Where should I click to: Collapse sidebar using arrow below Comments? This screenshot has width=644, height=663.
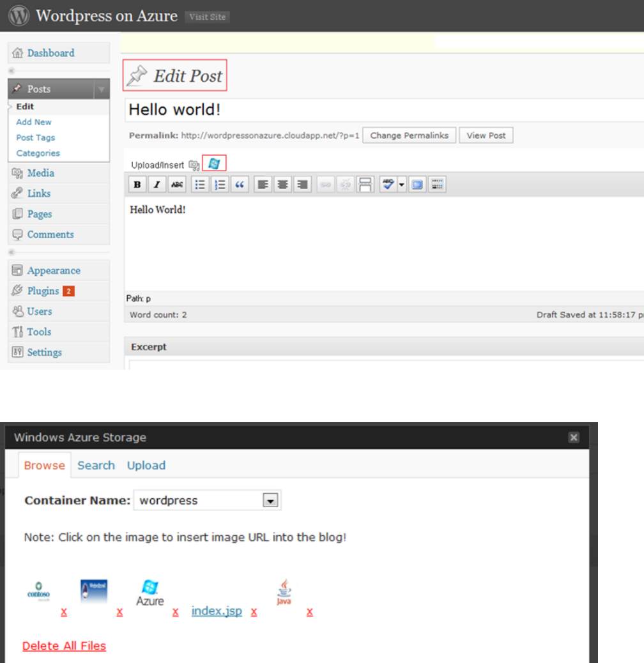12,252
